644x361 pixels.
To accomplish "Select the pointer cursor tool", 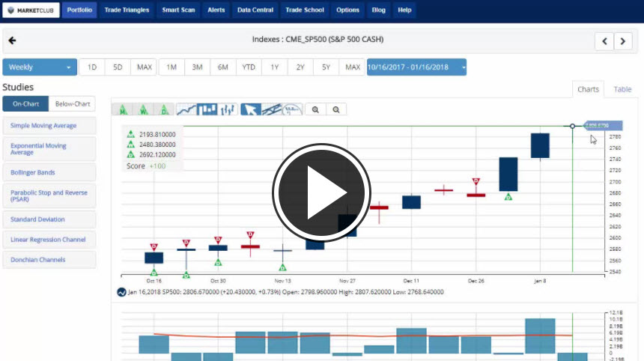I will click(251, 109).
